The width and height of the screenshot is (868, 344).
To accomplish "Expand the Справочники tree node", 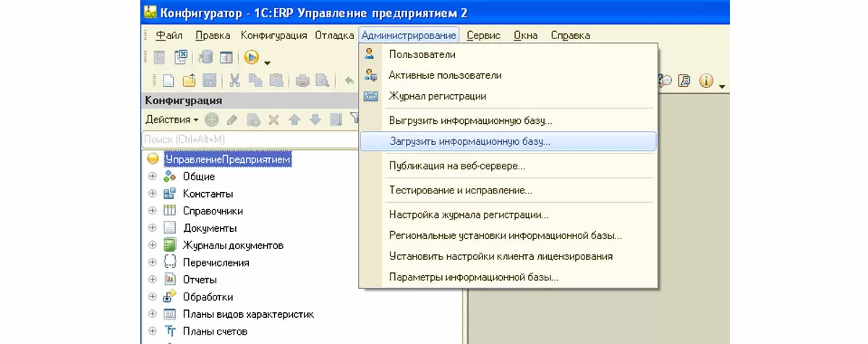I will pyautogui.click(x=152, y=211).
